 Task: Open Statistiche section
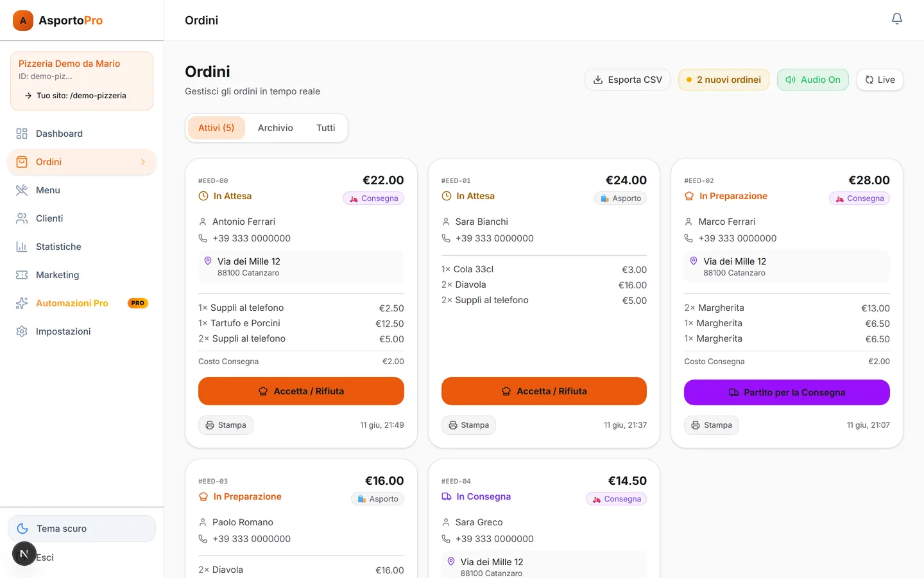(x=81, y=247)
